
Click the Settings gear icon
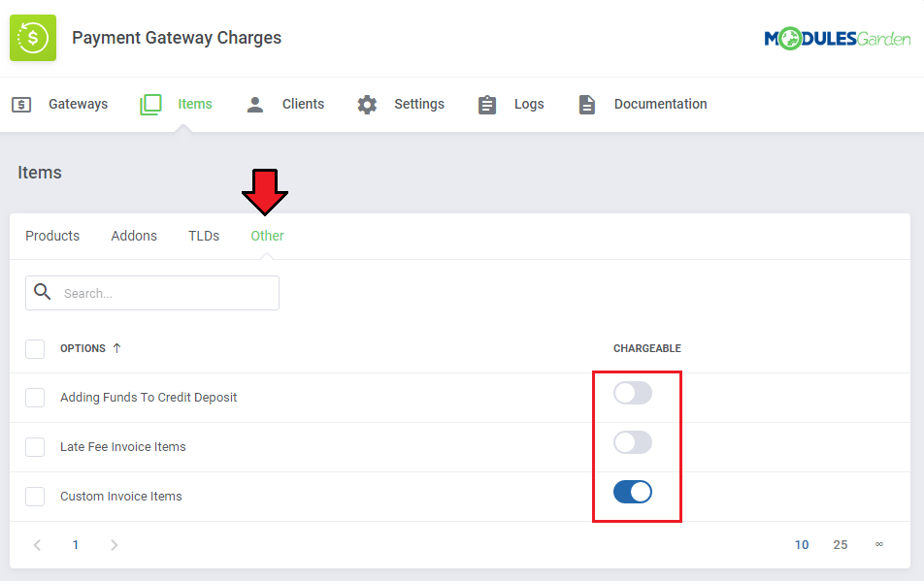(x=367, y=104)
